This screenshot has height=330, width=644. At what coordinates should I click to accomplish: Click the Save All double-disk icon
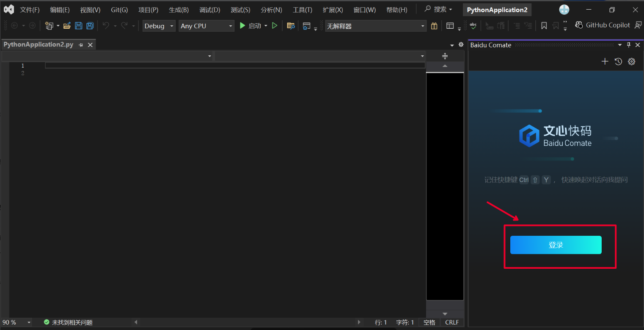90,26
